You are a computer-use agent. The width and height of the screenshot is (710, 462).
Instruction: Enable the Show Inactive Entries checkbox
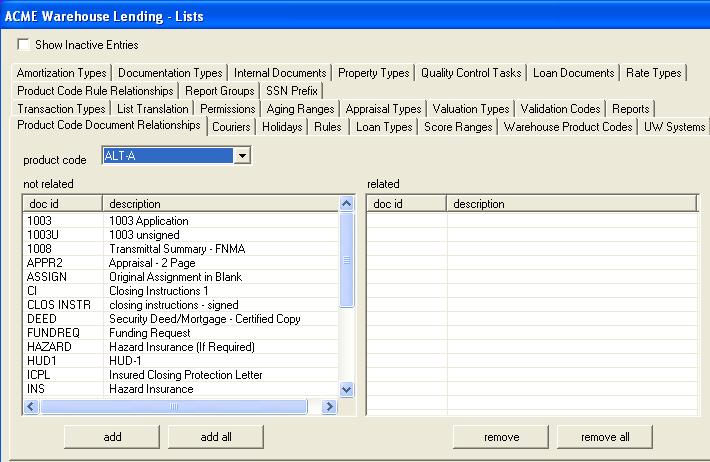click(23, 44)
